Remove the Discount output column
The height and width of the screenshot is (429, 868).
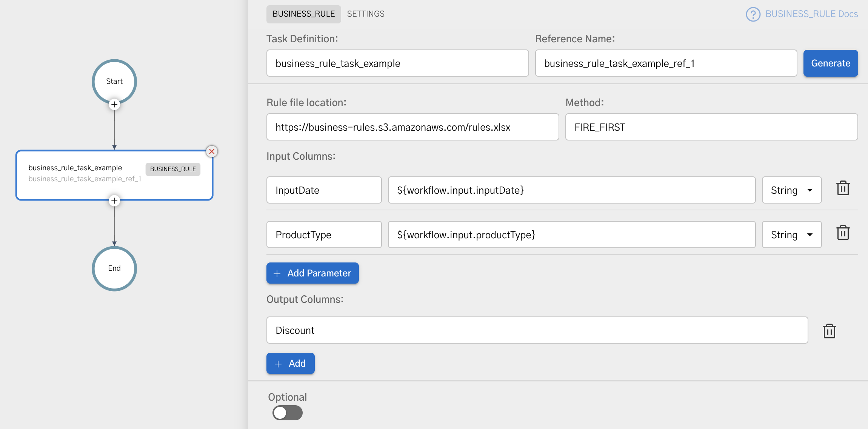point(829,331)
